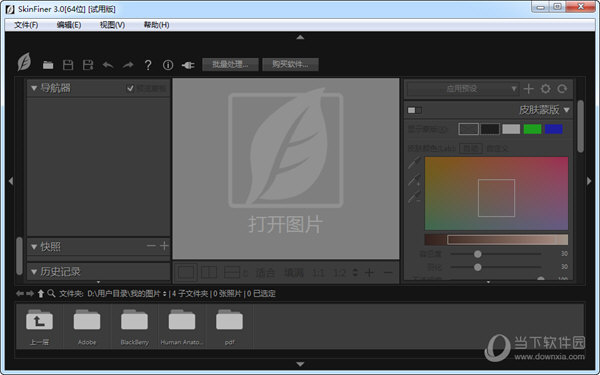The height and width of the screenshot is (375, 600).
Task: Open preset settings gear icon
Action: 545,89
